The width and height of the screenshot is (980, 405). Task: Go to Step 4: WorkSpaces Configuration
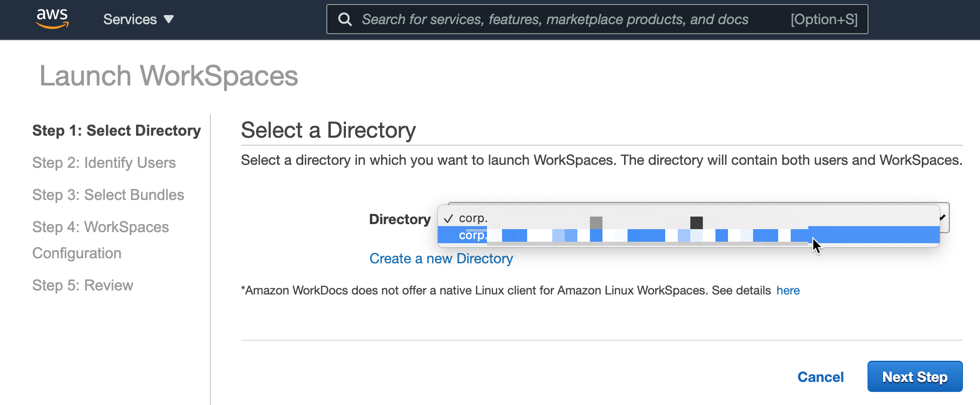point(100,240)
